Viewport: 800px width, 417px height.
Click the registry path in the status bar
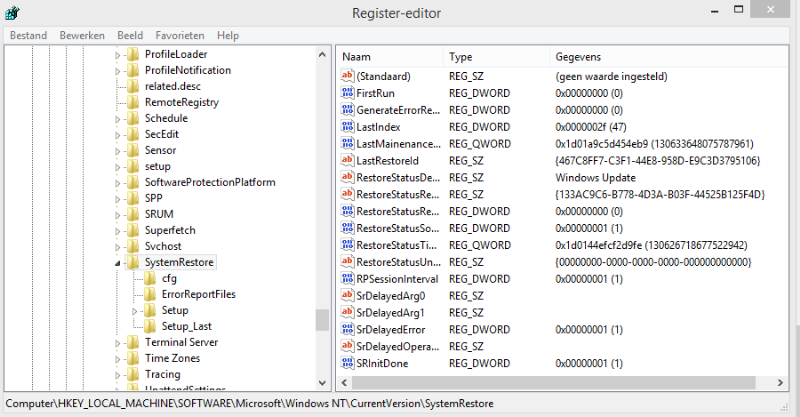249,403
